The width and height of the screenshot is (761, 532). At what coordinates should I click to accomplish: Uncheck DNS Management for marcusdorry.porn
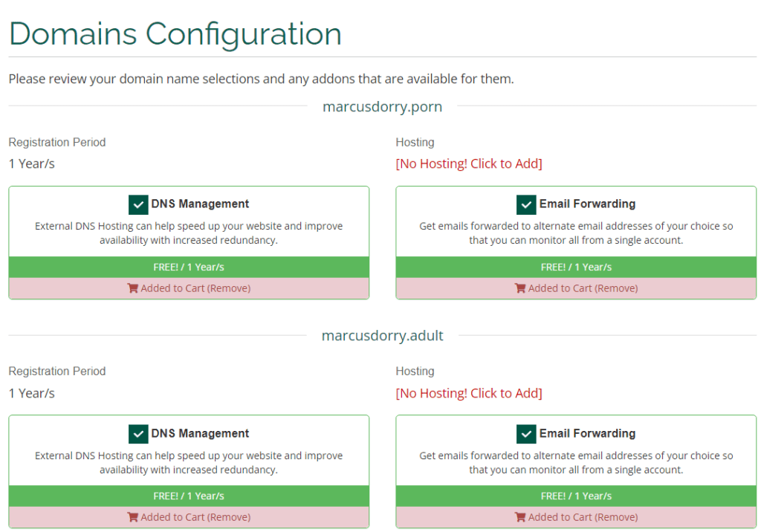point(138,204)
